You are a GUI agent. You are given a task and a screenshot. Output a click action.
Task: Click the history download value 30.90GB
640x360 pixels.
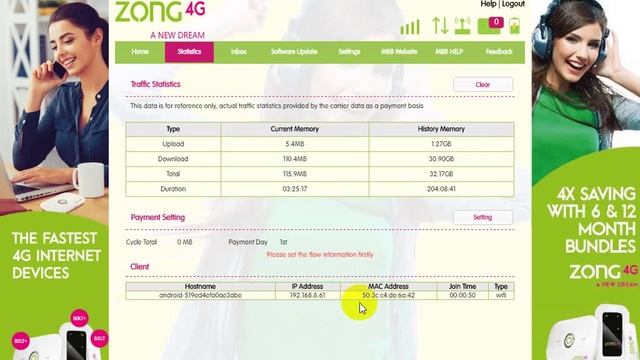441,159
